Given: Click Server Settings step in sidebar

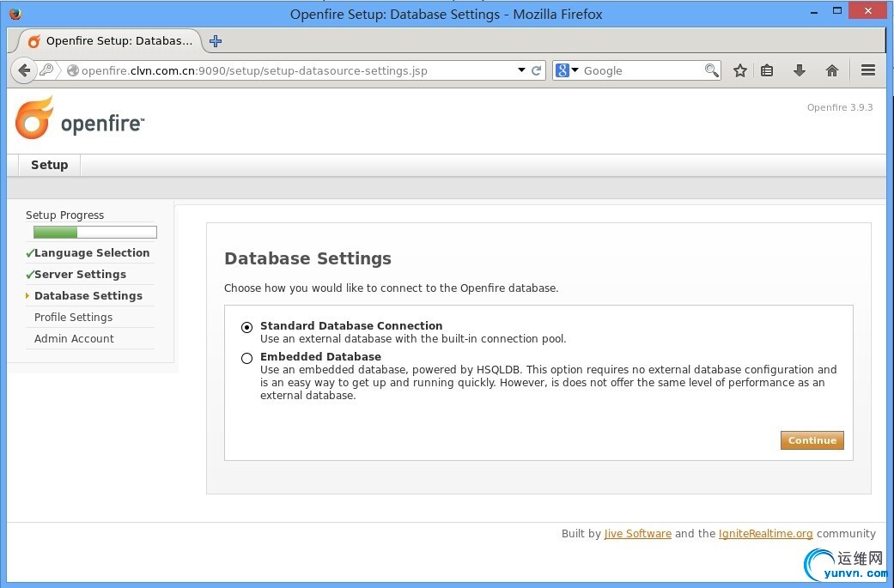Looking at the screenshot, I should (x=80, y=275).
